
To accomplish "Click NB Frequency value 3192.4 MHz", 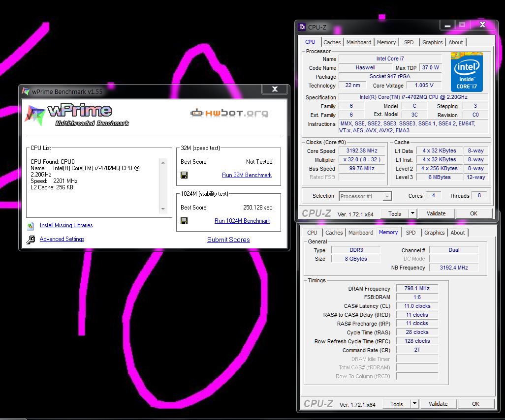I will tap(454, 268).
